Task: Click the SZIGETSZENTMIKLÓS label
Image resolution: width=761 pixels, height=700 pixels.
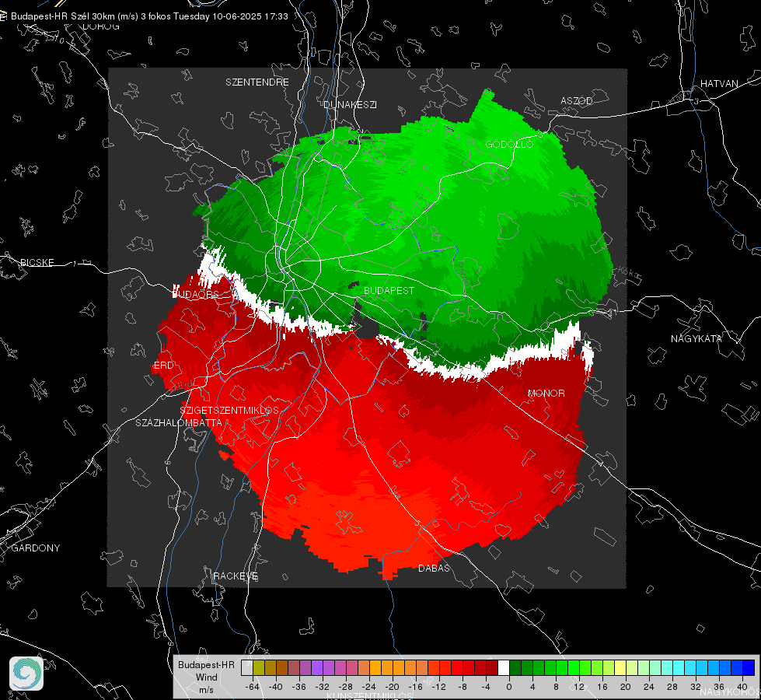Action: (x=229, y=410)
